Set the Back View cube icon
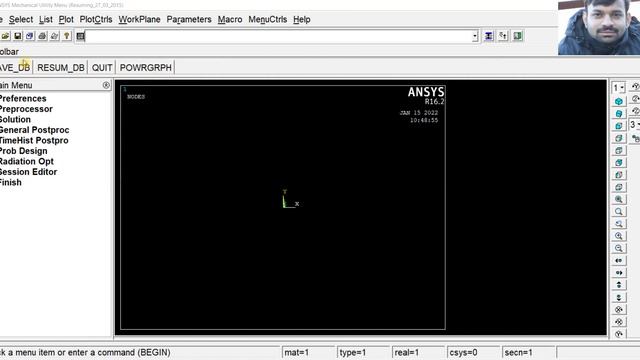This screenshot has width=640, height=360. click(619, 162)
